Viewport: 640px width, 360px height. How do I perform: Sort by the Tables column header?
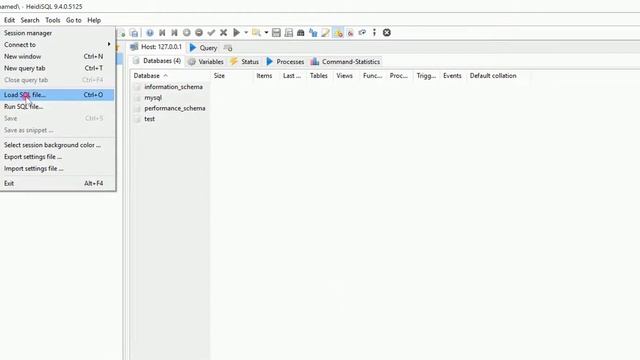click(x=319, y=76)
